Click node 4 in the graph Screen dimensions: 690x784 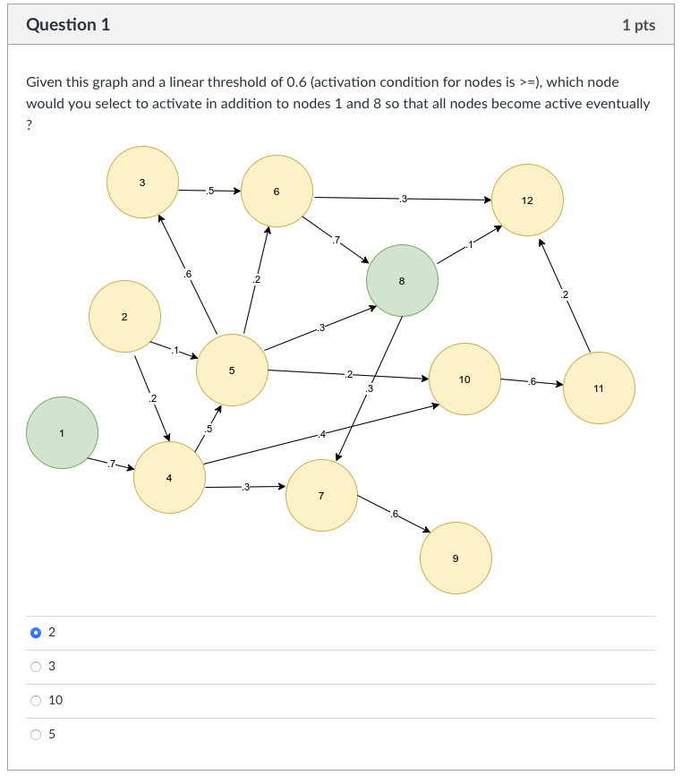170,477
